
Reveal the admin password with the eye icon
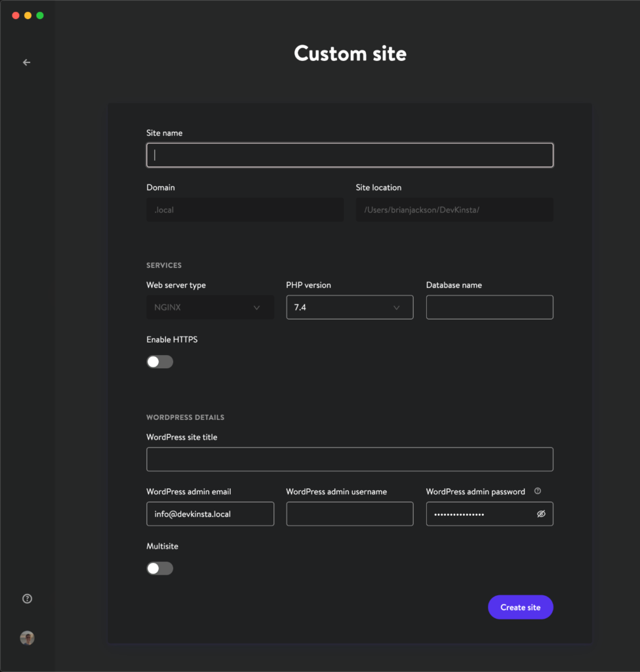point(541,514)
